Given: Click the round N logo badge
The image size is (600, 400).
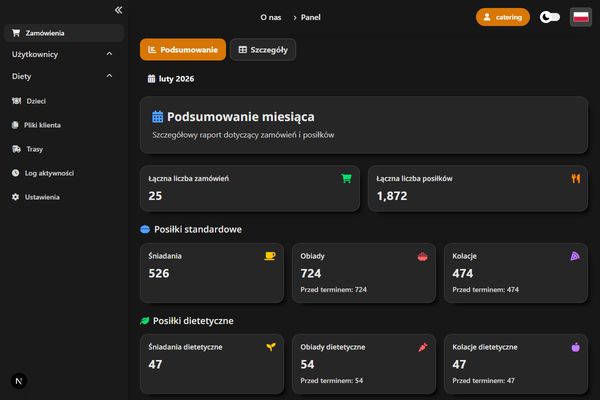Looking at the screenshot, I should [19, 381].
